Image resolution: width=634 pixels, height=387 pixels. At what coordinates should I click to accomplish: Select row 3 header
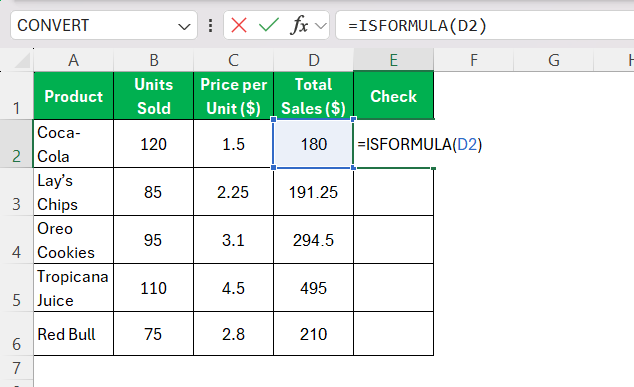click(x=17, y=192)
